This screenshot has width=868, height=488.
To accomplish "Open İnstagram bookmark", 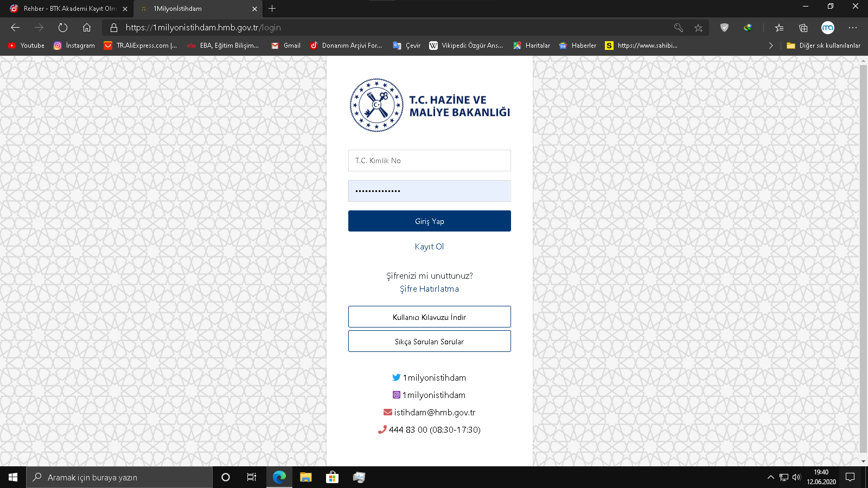I will click(x=74, y=46).
